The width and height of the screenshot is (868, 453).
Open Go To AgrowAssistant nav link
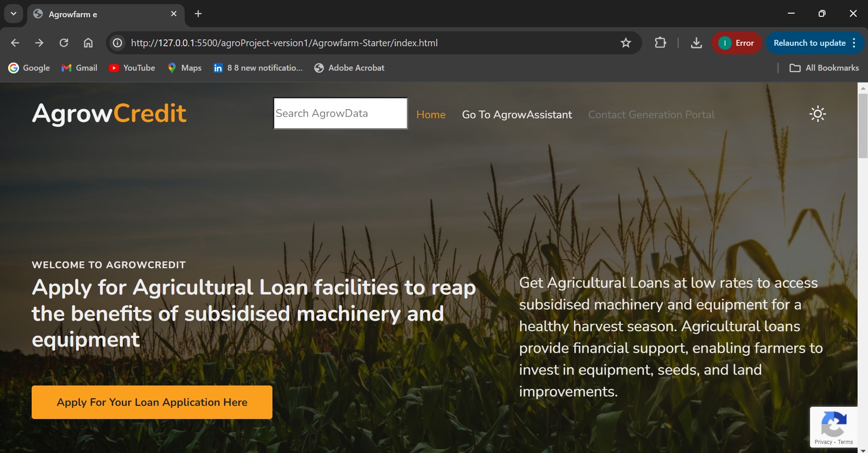point(517,115)
